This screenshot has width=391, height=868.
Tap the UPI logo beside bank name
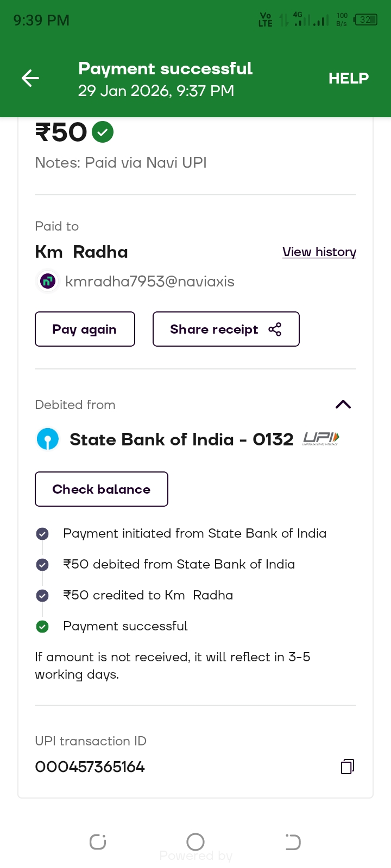tap(320, 438)
